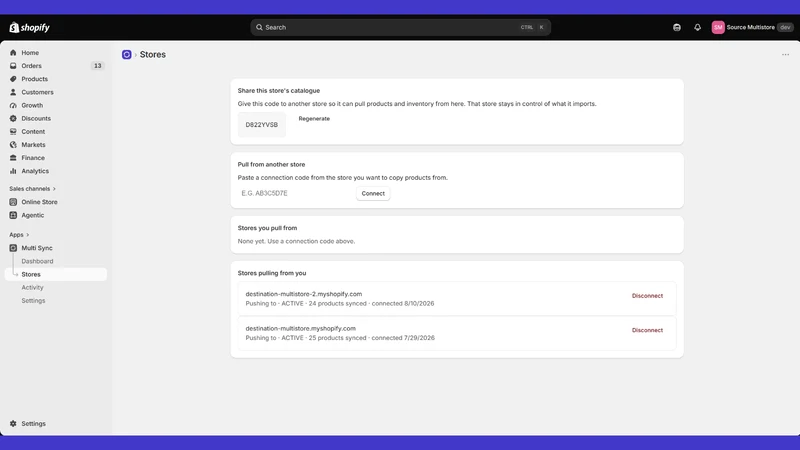Click the Growth icon
800x450 pixels.
coord(13,105)
